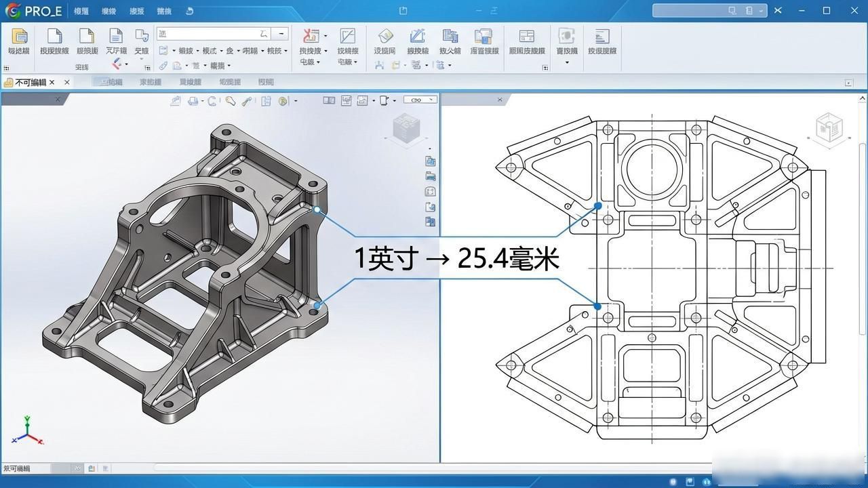868x488 pixels.
Task: Expand the arrow under the grayed ribbon icon
Action: pyautogui.click(x=567, y=63)
